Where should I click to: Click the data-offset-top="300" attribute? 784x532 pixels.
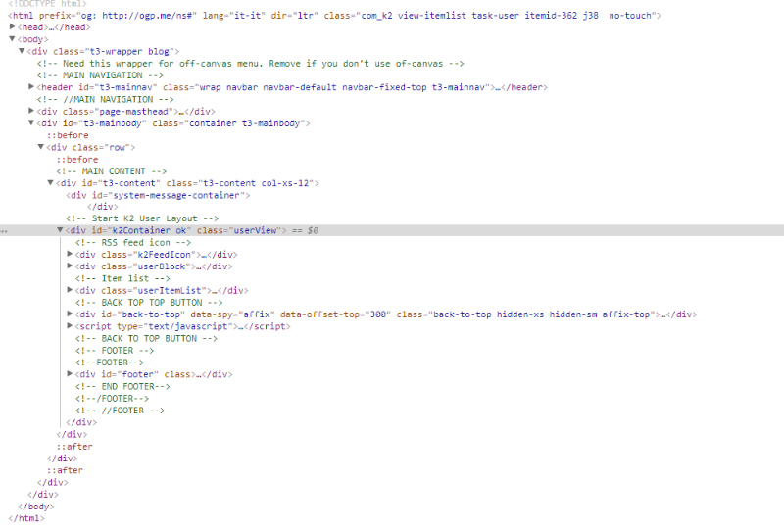[x=335, y=314]
